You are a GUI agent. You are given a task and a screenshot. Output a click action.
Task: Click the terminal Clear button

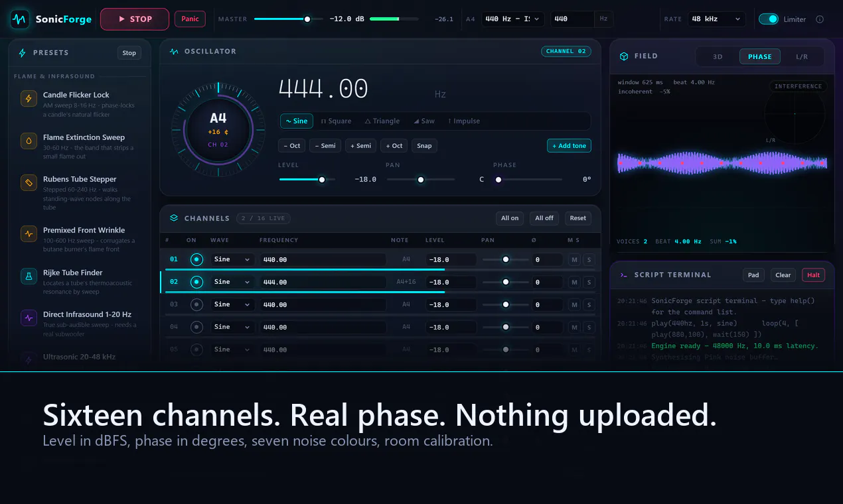[x=783, y=275]
